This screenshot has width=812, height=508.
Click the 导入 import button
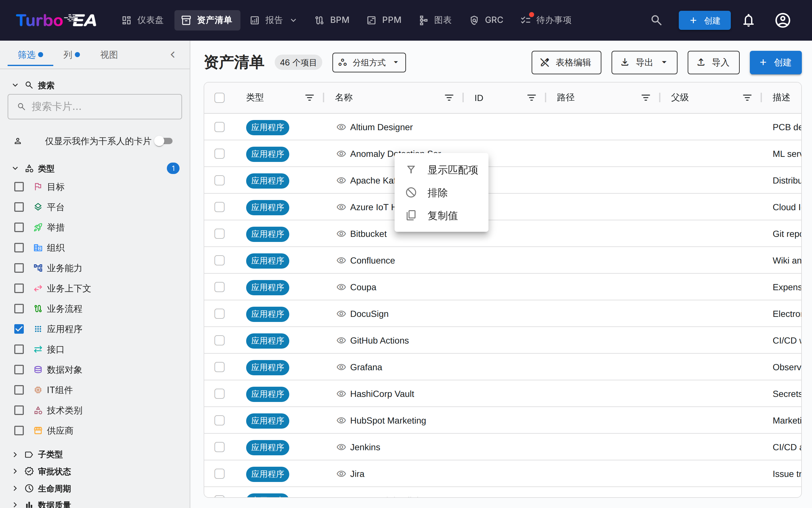point(713,63)
